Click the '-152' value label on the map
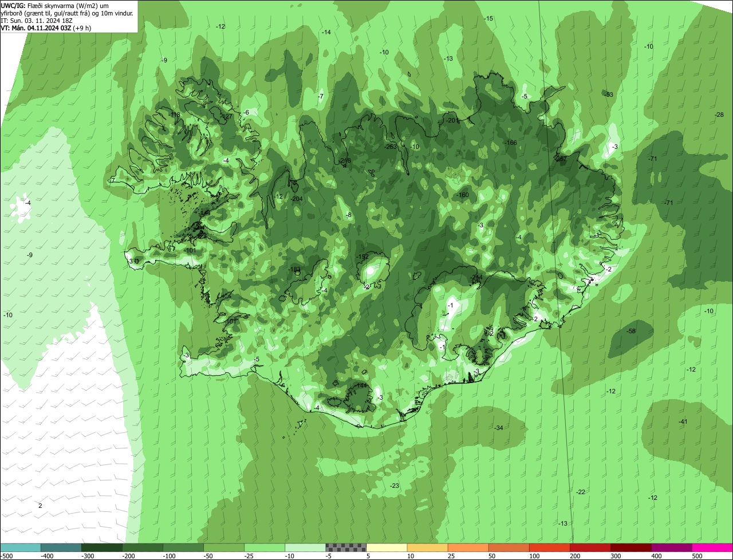Image resolution: width=733 pixels, height=560 pixels. [x=362, y=257]
